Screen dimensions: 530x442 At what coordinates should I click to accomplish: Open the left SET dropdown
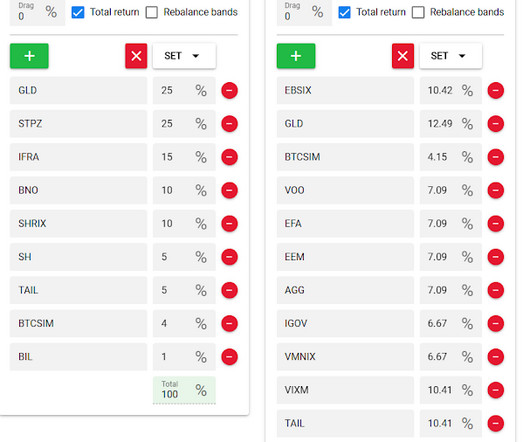click(x=184, y=56)
